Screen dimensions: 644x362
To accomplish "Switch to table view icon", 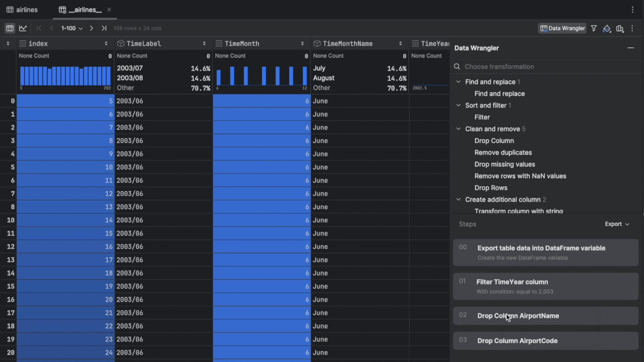I will coord(10,28).
